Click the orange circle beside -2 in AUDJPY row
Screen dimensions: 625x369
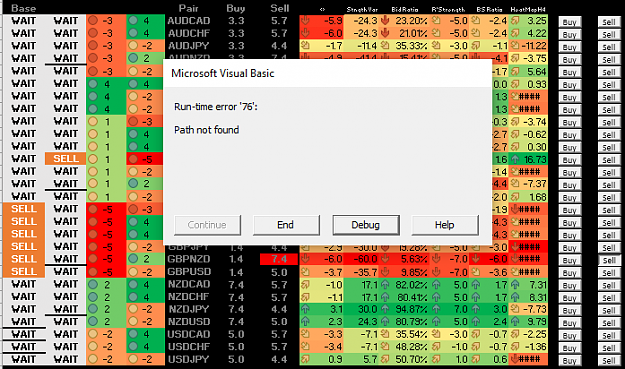coord(133,45)
